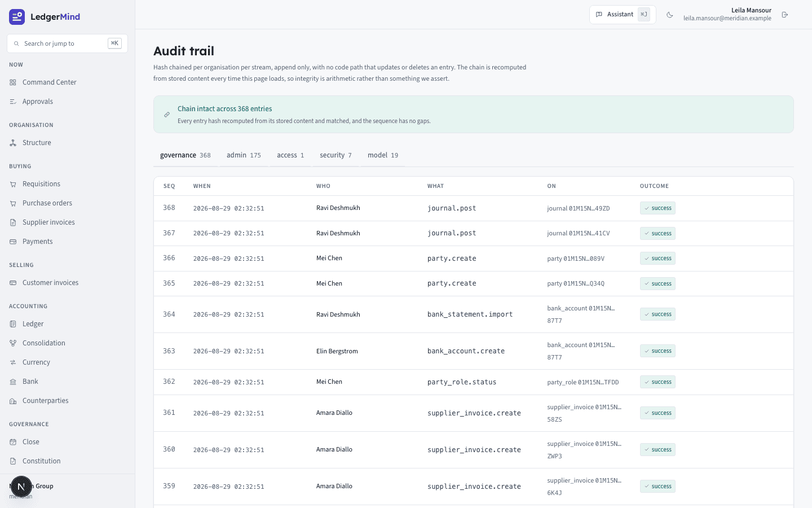Click party 01M15N…Q34Q in row 365
This screenshot has height=508, width=812.
point(576,283)
